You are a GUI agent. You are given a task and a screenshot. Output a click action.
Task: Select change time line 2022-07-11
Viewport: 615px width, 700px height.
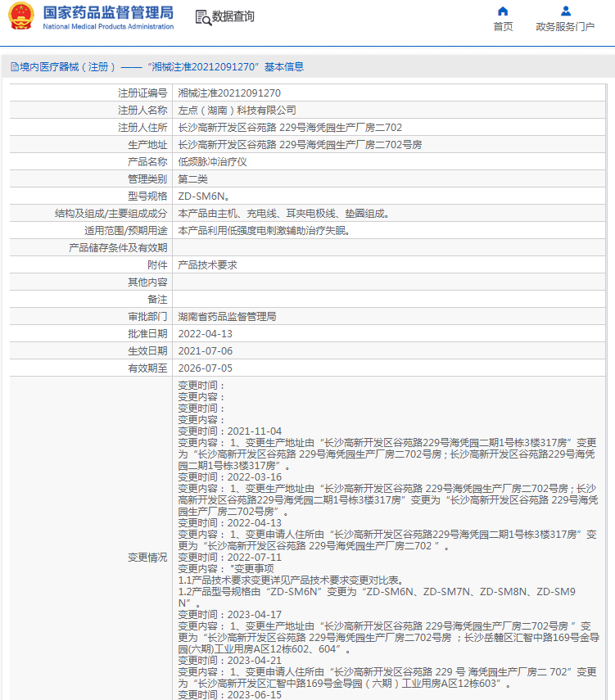229,558
